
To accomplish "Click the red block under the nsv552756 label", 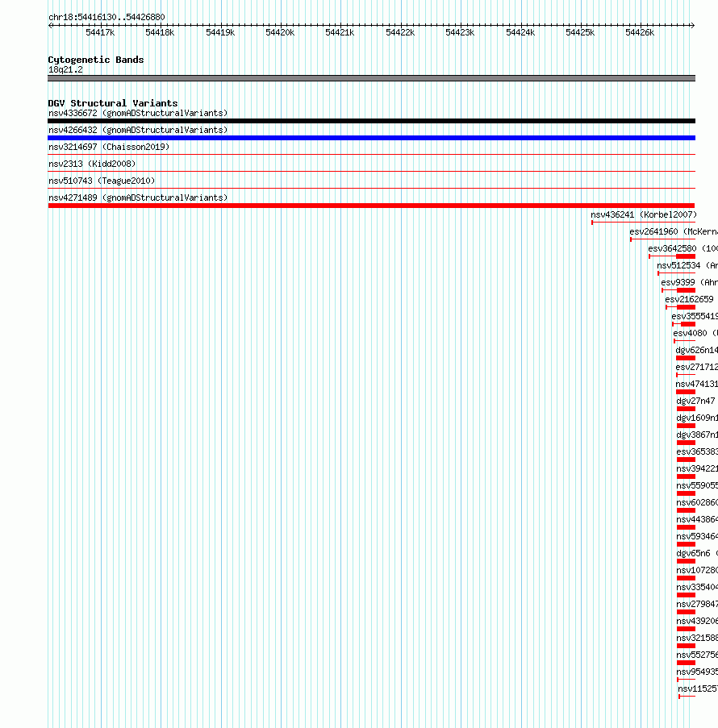I will 686,663.
